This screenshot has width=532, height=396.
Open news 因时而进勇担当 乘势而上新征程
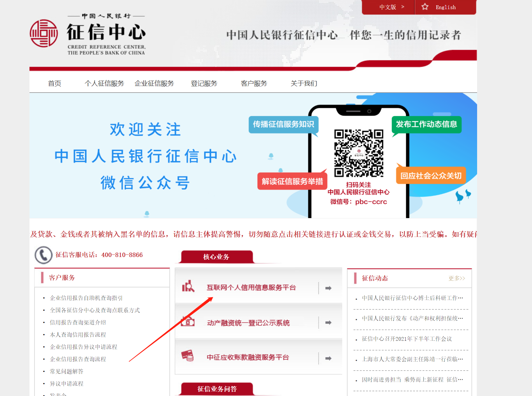point(412,380)
